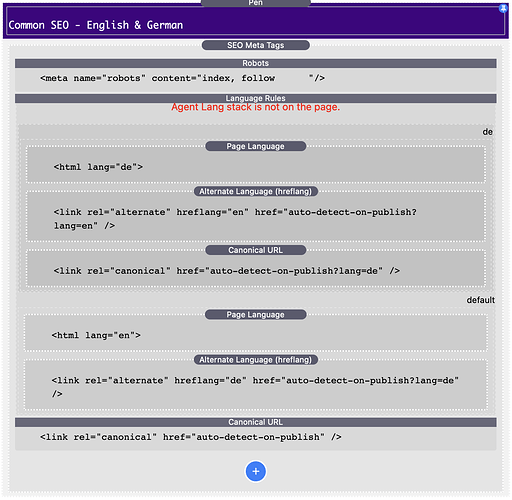Click the hreflang="en" alternate link code
The image size is (512, 500).
235,219
